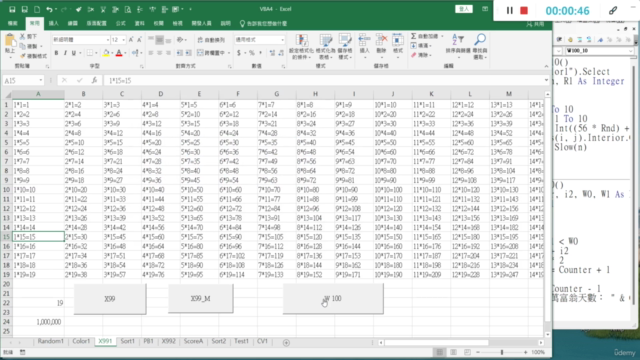Open Merge & Center dropdown arrow
Screen dimensions: 640x360
point(229,53)
